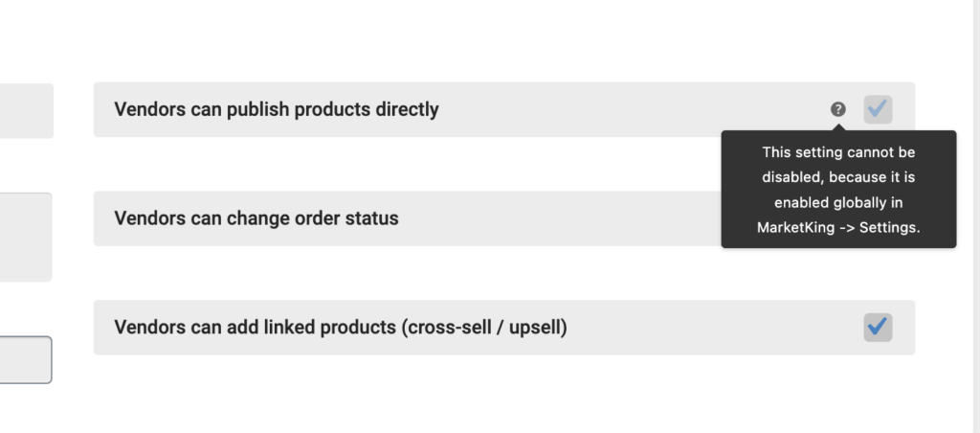Click the faded blue checkmark in disabled checkbox
This screenshot has width=980, height=433.
(878, 109)
